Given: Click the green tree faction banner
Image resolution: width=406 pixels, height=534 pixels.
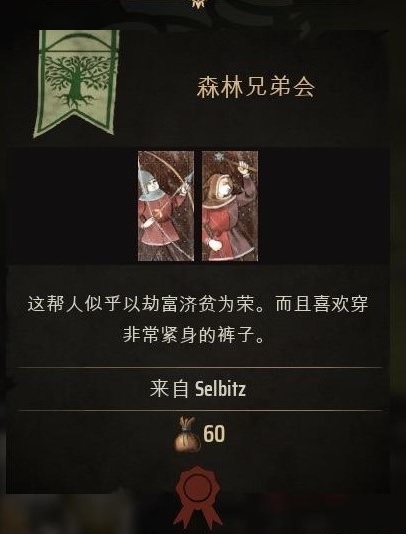Looking at the screenshot, I should tap(77, 83).
